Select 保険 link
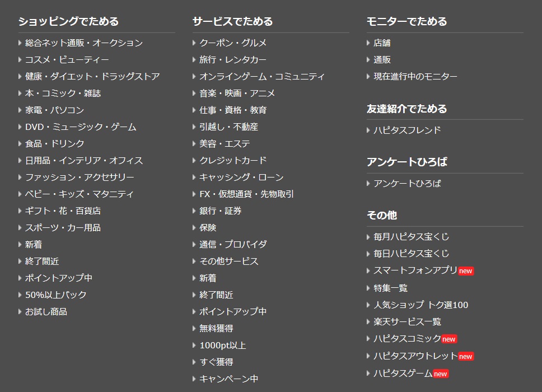Screen dimensions: 542x392 (208, 228)
